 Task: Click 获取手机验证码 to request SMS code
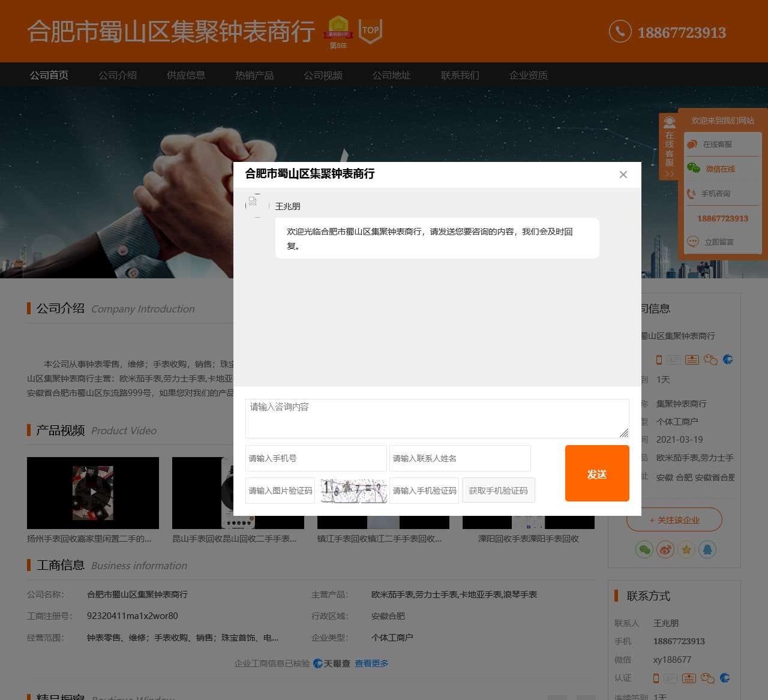point(499,490)
